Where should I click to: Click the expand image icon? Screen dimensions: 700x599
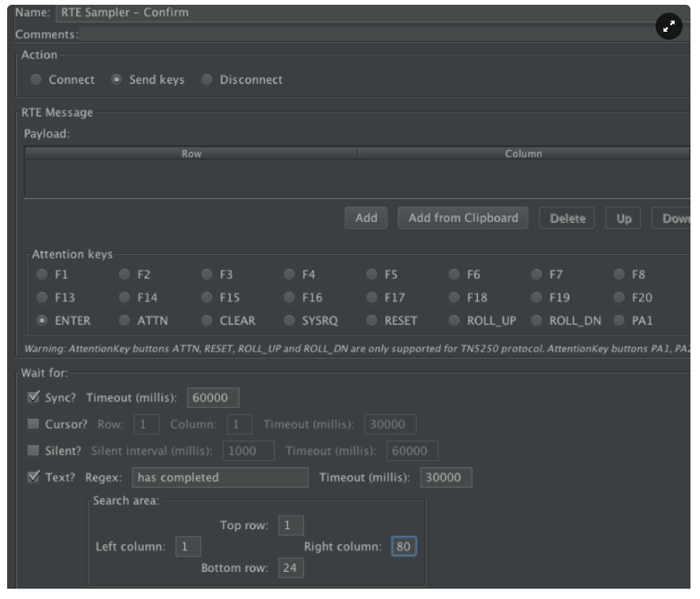point(669,27)
